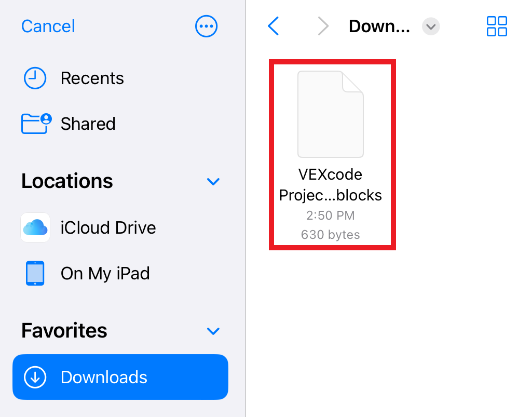This screenshot has height=417, width=532.
Task: Open the Downloads breadcrumb dropdown
Action: tap(431, 26)
